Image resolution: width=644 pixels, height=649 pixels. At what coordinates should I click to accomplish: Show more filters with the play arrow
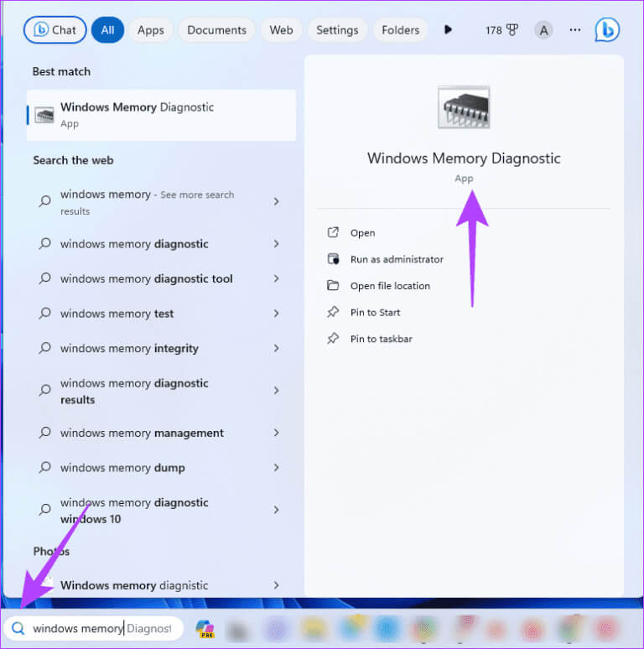click(x=448, y=30)
